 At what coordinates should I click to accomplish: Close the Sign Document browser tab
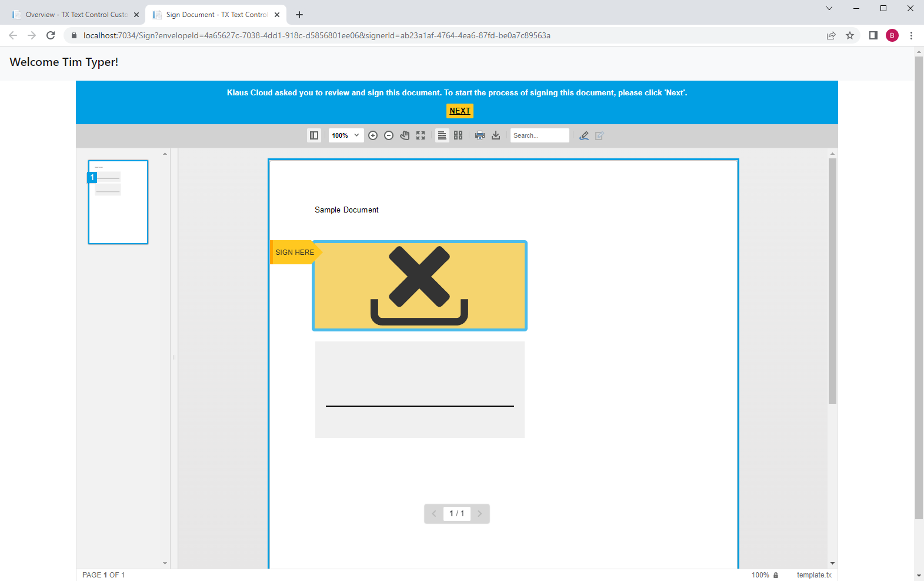pos(277,15)
